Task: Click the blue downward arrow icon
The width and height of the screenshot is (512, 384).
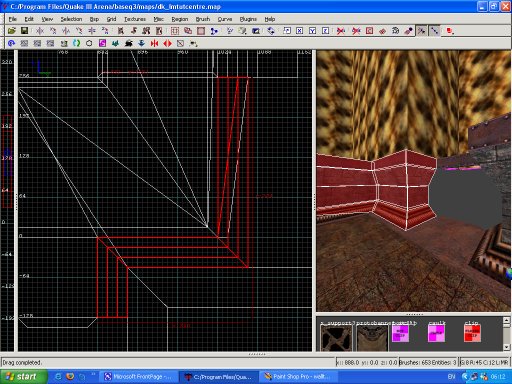Action: pyautogui.click(x=141, y=43)
